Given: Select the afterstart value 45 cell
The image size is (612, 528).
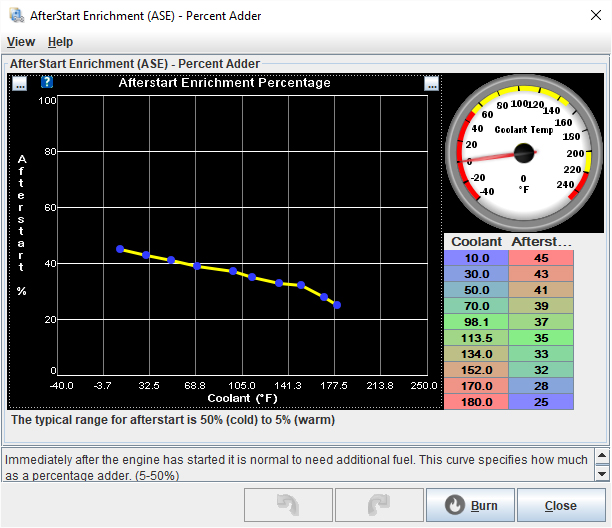Looking at the screenshot, I should 541,258.
